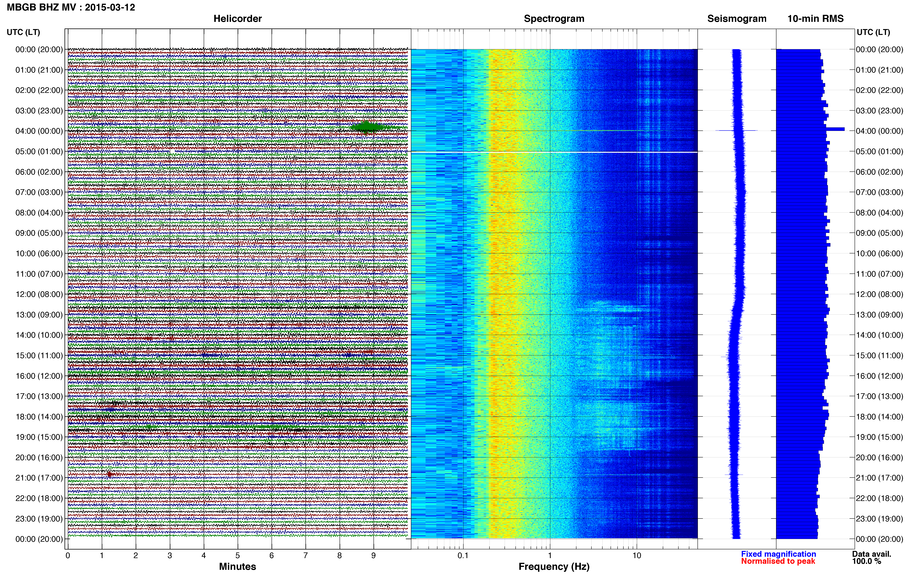This screenshot has height=578, width=924.
Task: Click the left "17:00 (13:00)" time label
Action: (39, 396)
